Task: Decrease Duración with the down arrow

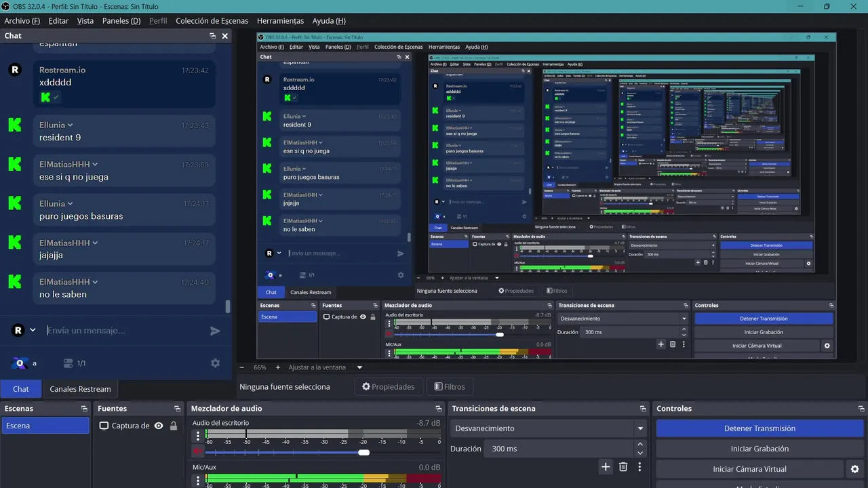Action: coord(640,453)
